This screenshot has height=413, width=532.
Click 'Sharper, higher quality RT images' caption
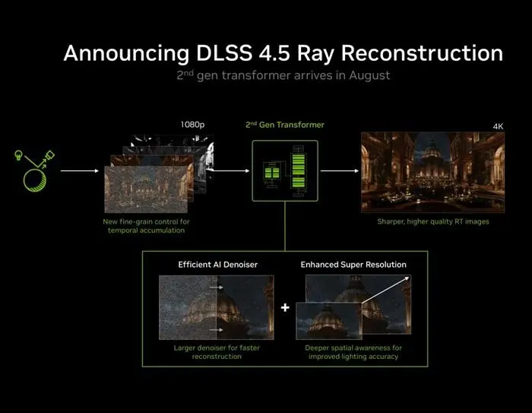click(x=433, y=221)
